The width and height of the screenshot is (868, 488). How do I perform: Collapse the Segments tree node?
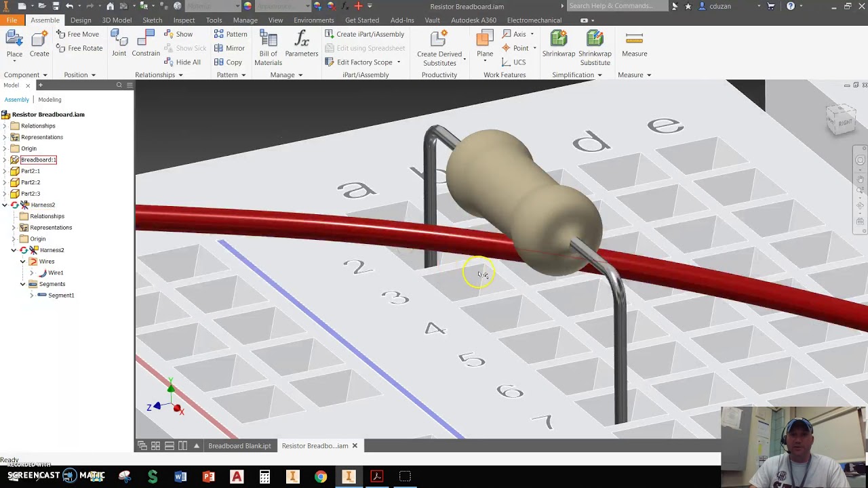pyautogui.click(x=22, y=284)
